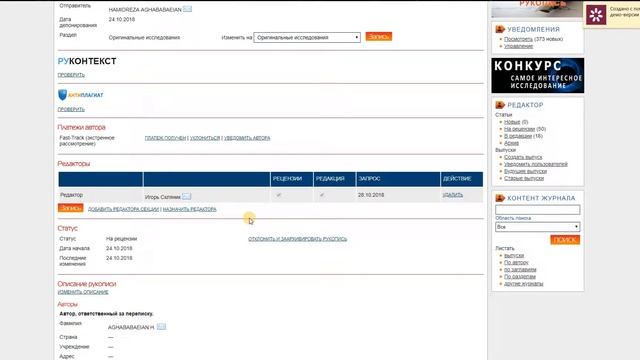Screen dimensions: 640x360
Task: Open 'Архив' articles link
Action: pos(511,143)
